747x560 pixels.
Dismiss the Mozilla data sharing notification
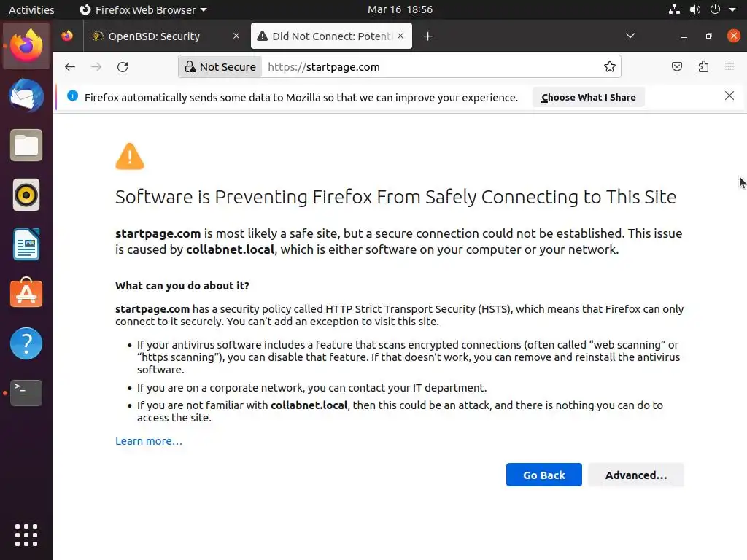pos(729,96)
